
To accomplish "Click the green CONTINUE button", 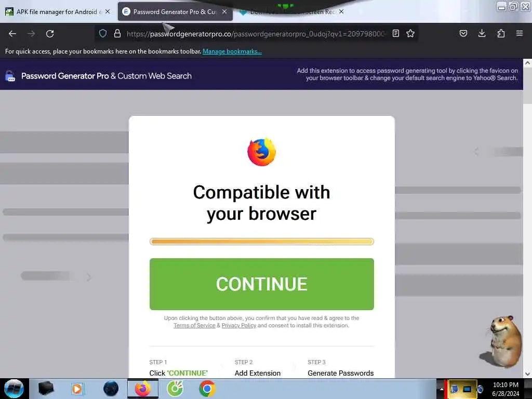I will (262, 284).
